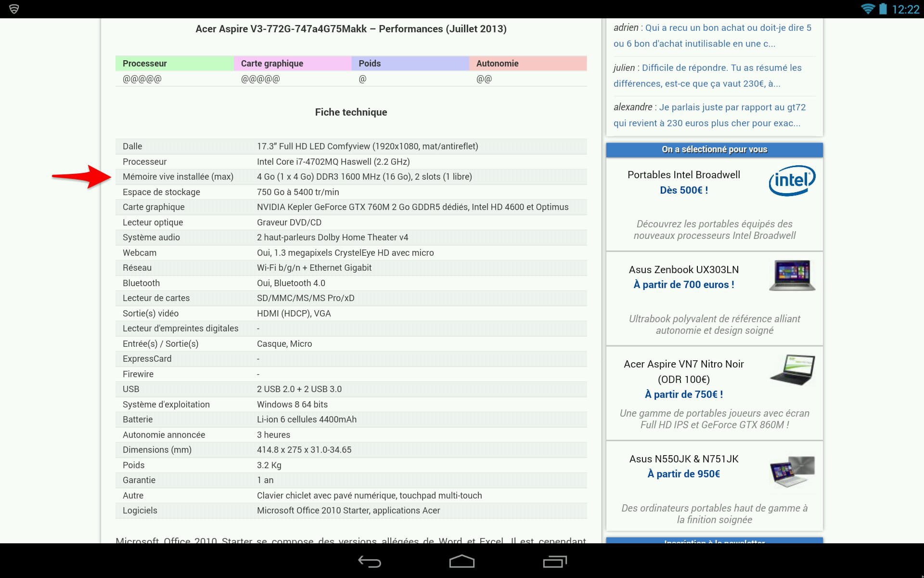The width and height of the screenshot is (924, 578).
Task: Select '414.8 x 275 x 31.0-34.65' dimensions value
Action: click(x=304, y=450)
